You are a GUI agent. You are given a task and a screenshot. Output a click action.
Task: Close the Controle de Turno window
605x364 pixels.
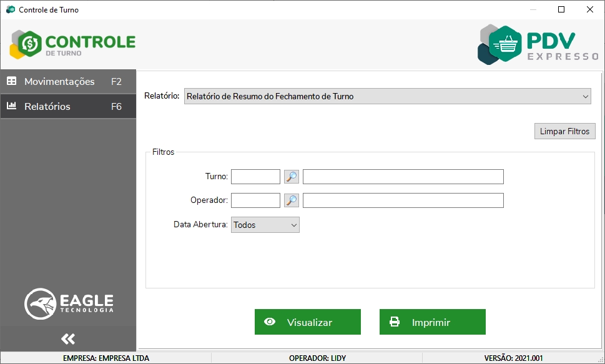coord(590,9)
